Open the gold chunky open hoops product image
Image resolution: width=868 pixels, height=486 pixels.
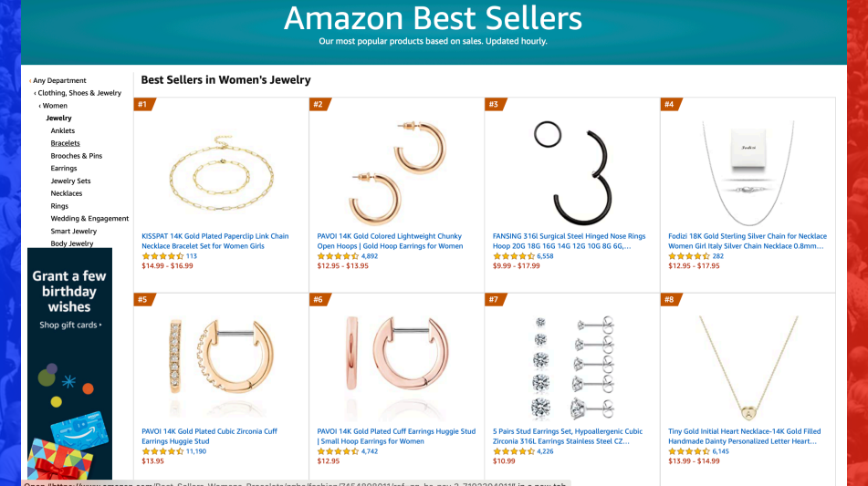tap(397, 169)
